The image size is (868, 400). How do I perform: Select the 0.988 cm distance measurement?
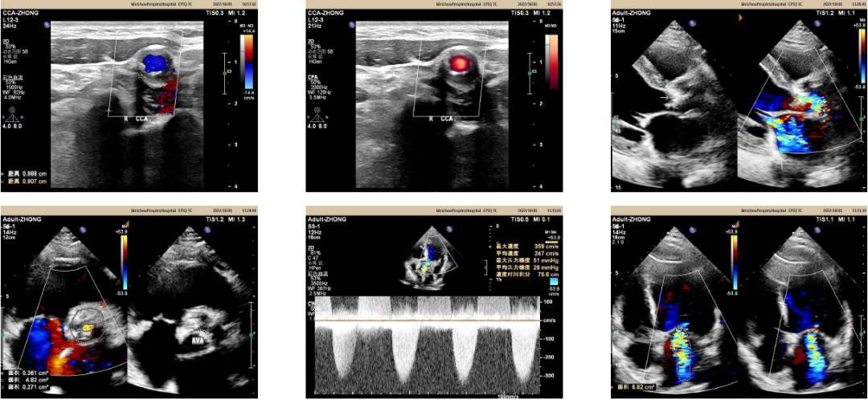coord(24,173)
